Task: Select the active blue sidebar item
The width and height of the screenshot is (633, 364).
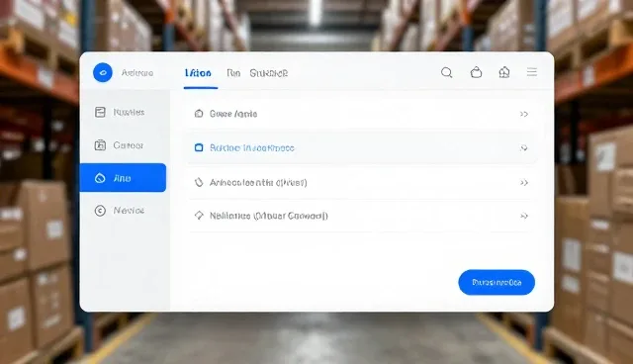Action: coord(123,178)
